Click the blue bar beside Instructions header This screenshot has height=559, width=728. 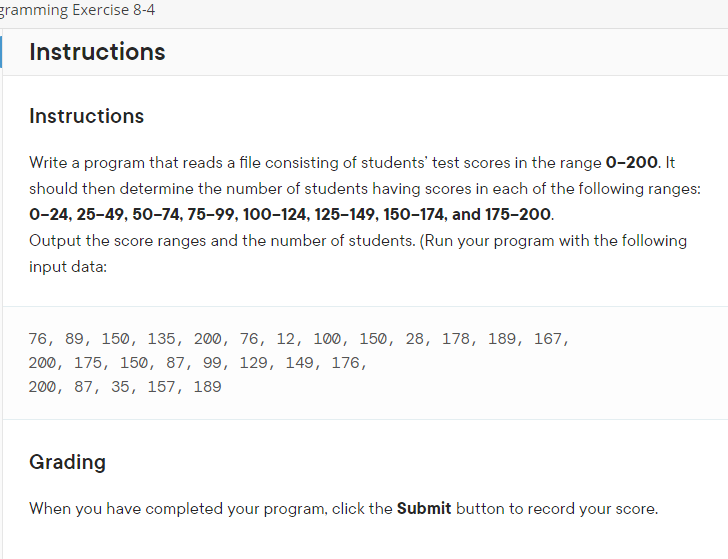pyautogui.click(x=1, y=52)
